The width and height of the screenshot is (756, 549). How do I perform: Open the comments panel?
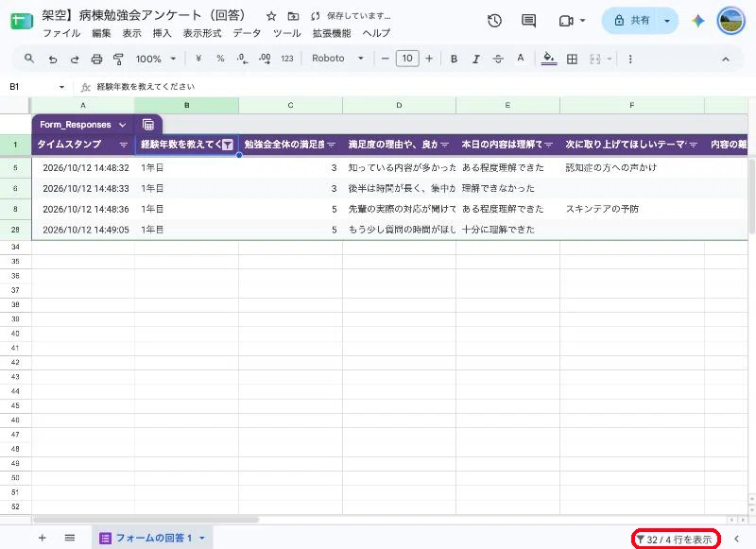click(x=528, y=21)
